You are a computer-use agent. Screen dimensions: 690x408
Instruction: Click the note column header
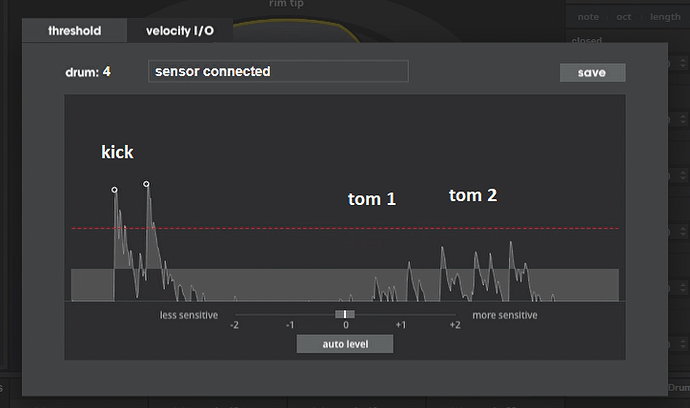(x=588, y=17)
